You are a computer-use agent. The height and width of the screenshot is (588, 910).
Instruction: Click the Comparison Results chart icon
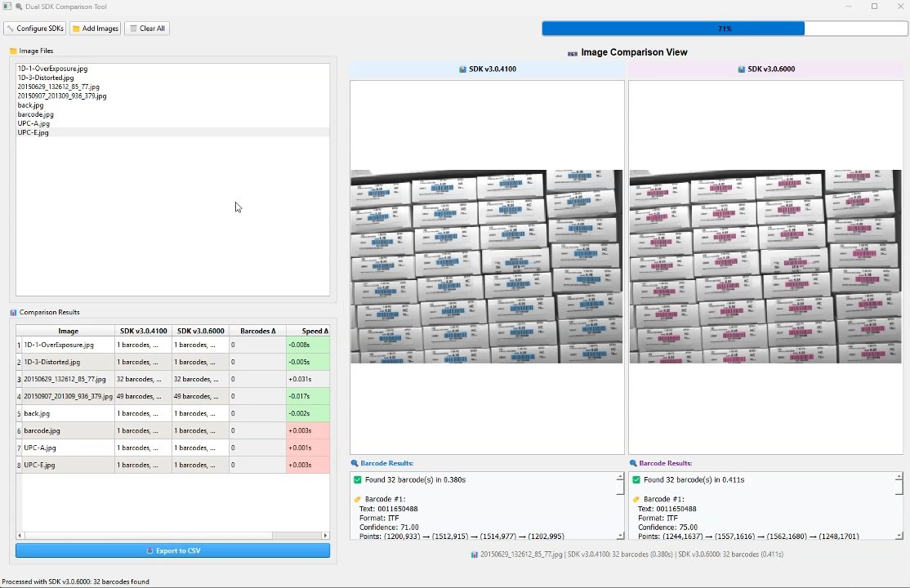tap(13, 312)
